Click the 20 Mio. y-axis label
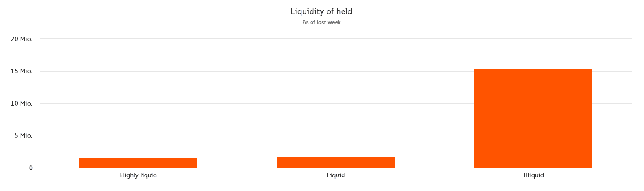This screenshot has width=644, height=191. point(21,39)
